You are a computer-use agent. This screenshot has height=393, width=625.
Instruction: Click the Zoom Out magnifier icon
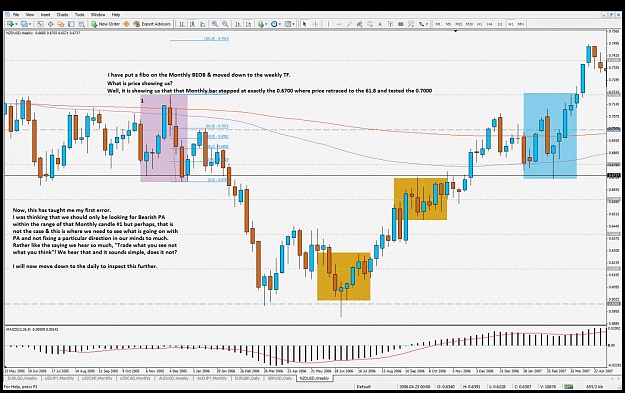coord(225,24)
